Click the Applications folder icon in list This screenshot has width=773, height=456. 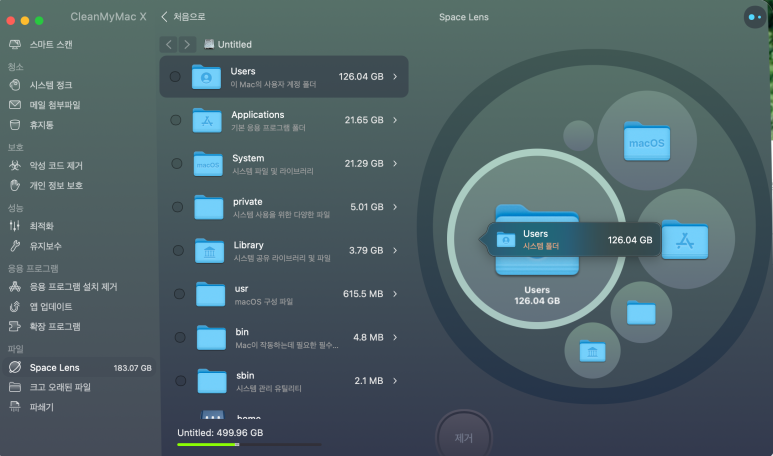pyautogui.click(x=207, y=120)
